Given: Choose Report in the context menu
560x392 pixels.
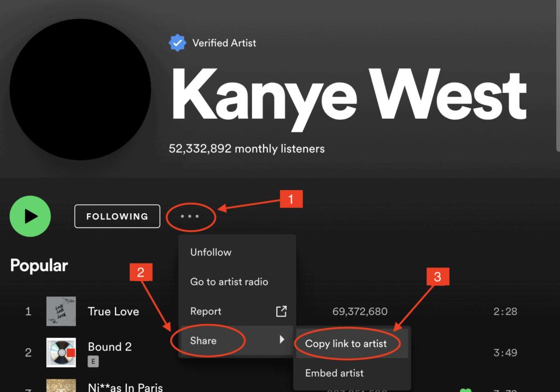Looking at the screenshot, I should click(x=237, y=311).
